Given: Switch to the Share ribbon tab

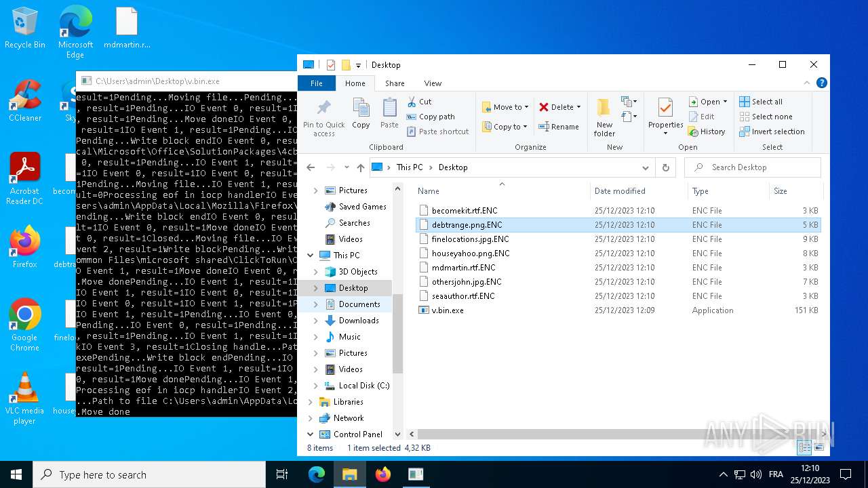Looking at the screenshot, I should 395,83.
